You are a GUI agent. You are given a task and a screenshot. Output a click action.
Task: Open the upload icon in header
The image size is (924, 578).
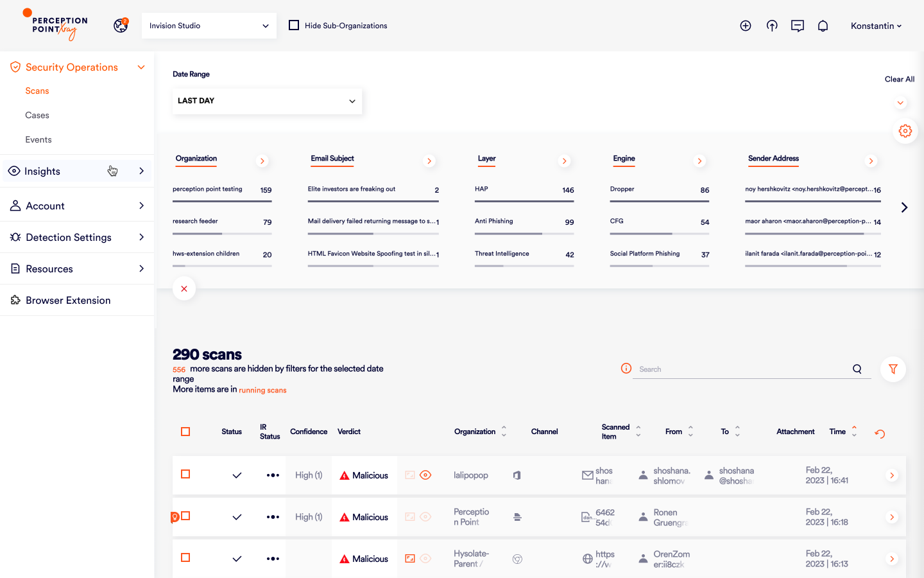click(x=772, y=26)
